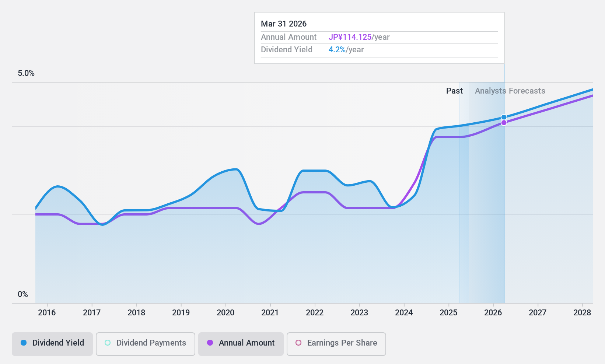The height and width of the screenshot is (364, 605).
Task: Select the blue Dividend Yield marker dot
Action: 504,118
